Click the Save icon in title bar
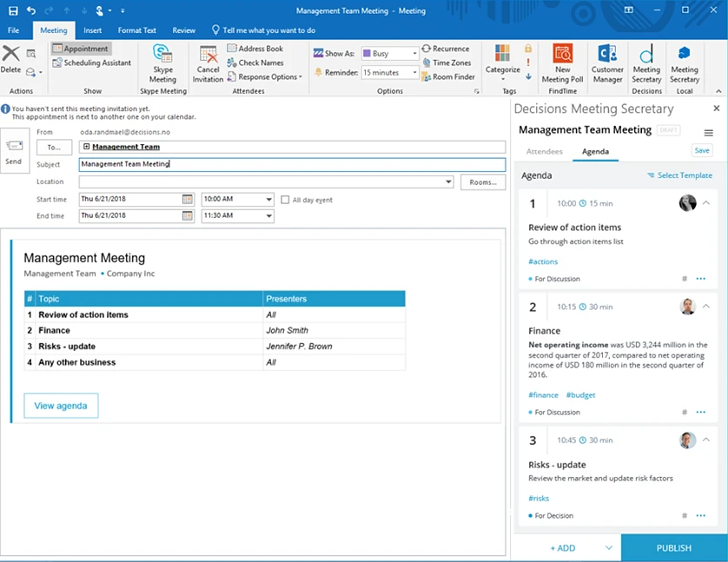 [13, 10]
